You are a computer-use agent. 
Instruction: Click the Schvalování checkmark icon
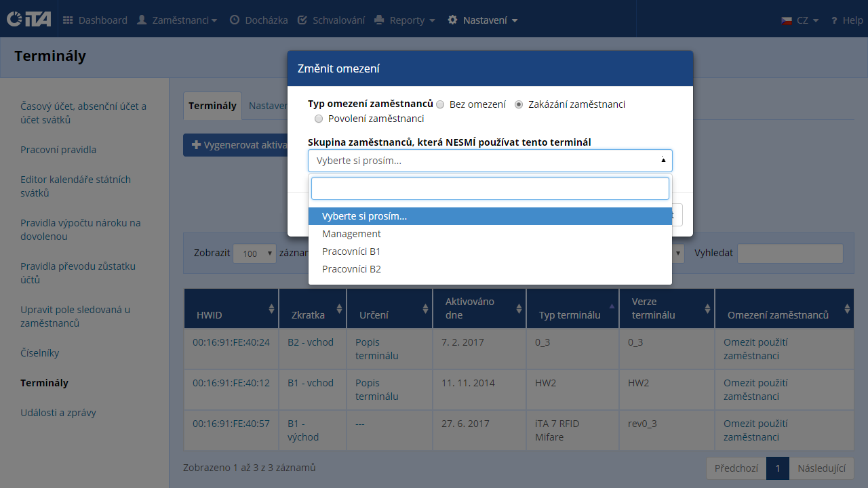pyautogui.click(x=302, y=20)
